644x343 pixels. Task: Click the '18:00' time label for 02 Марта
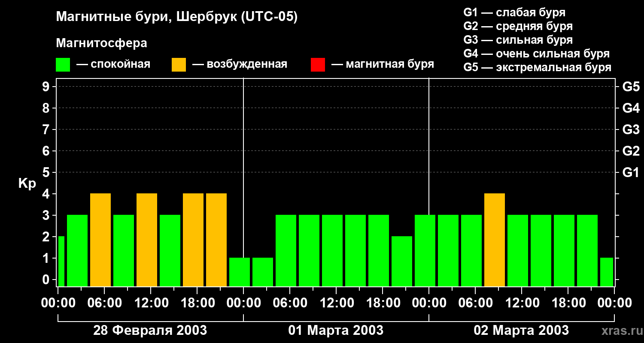coord(568,303)
